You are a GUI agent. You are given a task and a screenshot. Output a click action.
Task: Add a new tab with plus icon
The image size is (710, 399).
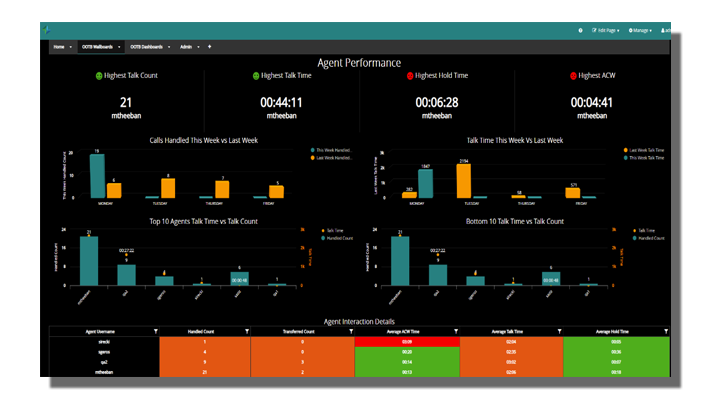pyautogui.click(x=209, y=47)
